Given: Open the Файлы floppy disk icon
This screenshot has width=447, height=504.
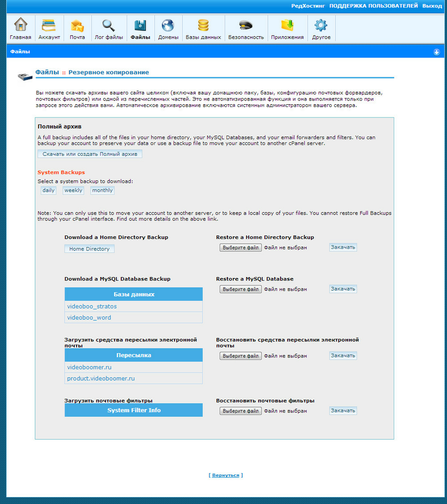Looking at the screenshot, I should [x=140, y=25].
